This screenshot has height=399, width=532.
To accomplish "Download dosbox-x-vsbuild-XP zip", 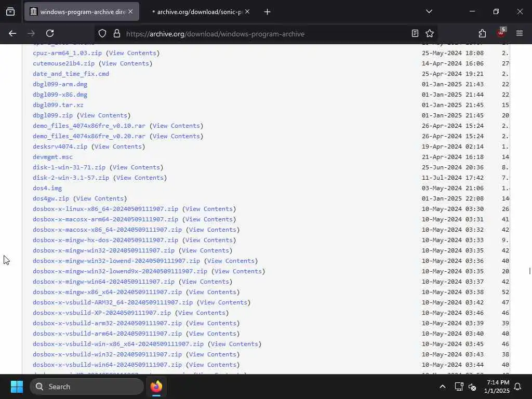I will [x=102, y=313].
